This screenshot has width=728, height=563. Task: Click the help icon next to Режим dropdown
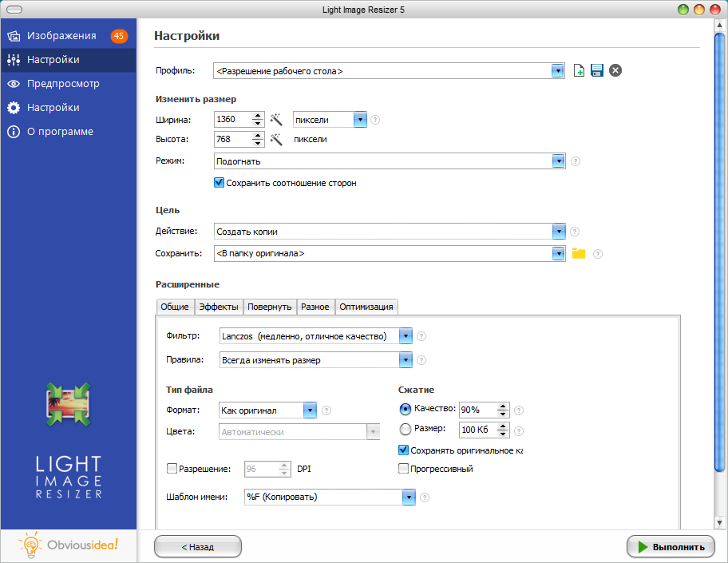pos(575,161)
